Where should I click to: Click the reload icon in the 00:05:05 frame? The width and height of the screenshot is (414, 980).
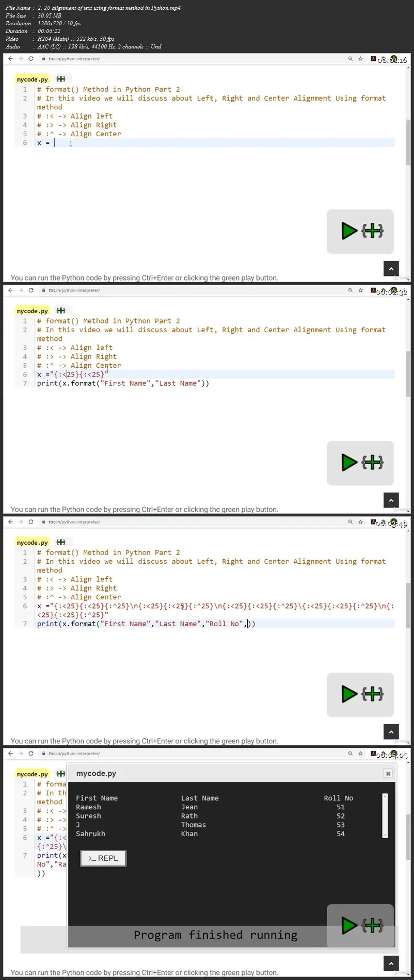(x=31, y=754)
